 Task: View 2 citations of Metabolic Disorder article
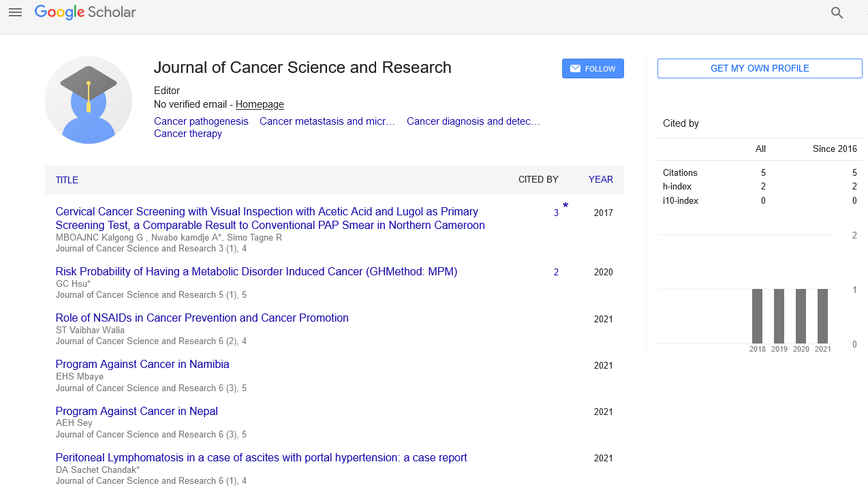pyautogui.click(x=556, y=272)
